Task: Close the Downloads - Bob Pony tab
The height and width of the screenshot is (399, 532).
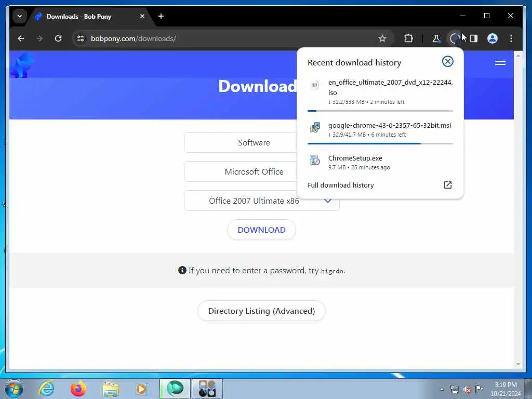Action: (x=142, y=16)
